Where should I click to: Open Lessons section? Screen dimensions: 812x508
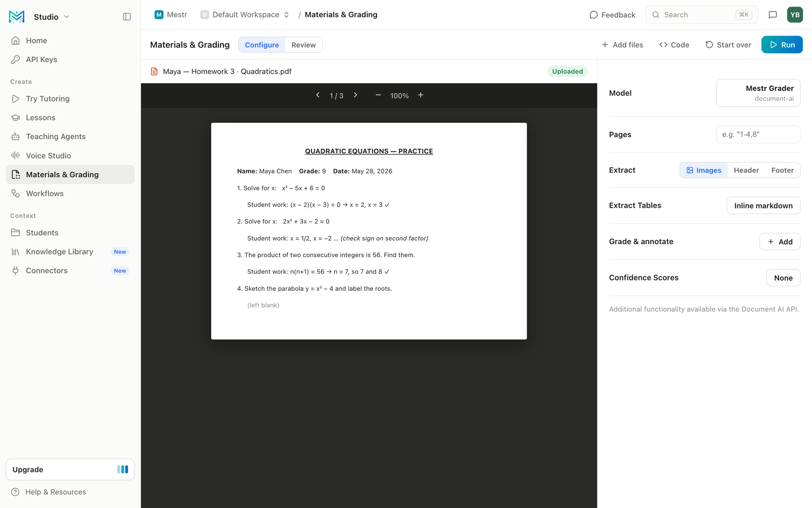(x=70, y=117)
